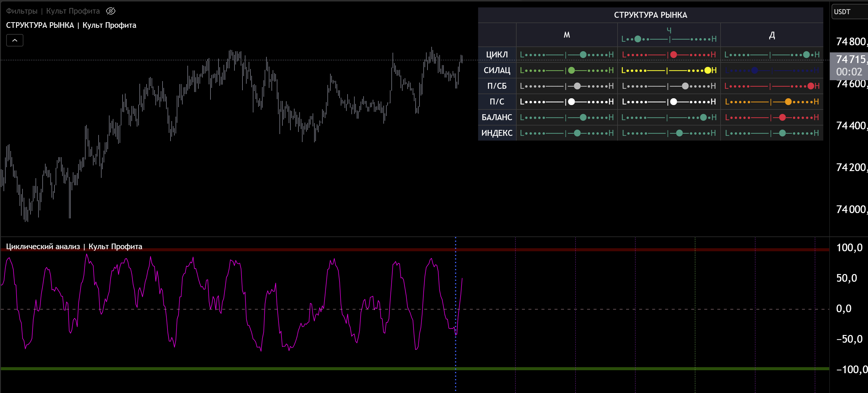Open the USDT currency dropdown
868x393 pixels.
coord(849,12)
